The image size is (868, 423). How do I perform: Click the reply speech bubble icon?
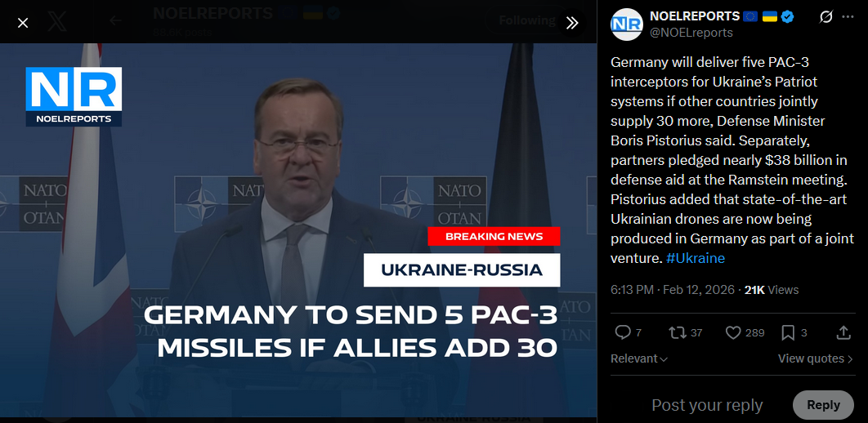point(623,332)
